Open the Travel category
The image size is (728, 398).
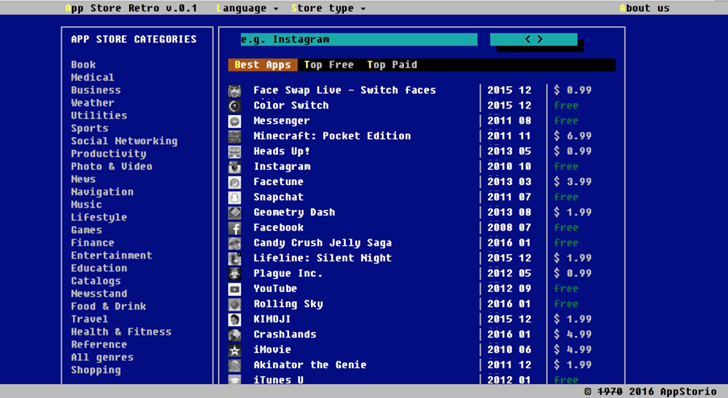(x=90, y=319)
